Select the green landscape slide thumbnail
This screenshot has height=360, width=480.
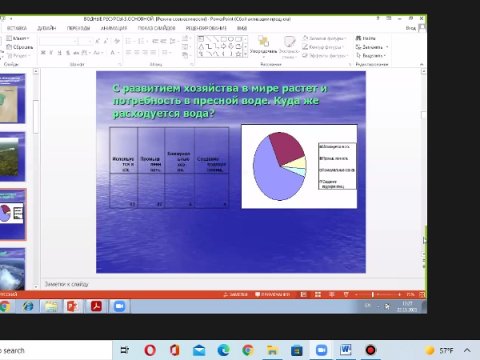point(12,156)
